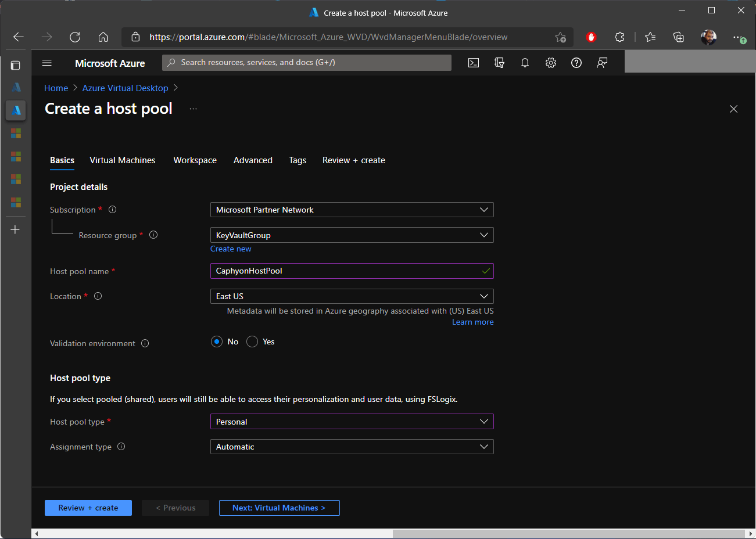This screenshot has width=756, height=539.
Task: Switch to the Tags tab
Action: [x=298, y=160]
